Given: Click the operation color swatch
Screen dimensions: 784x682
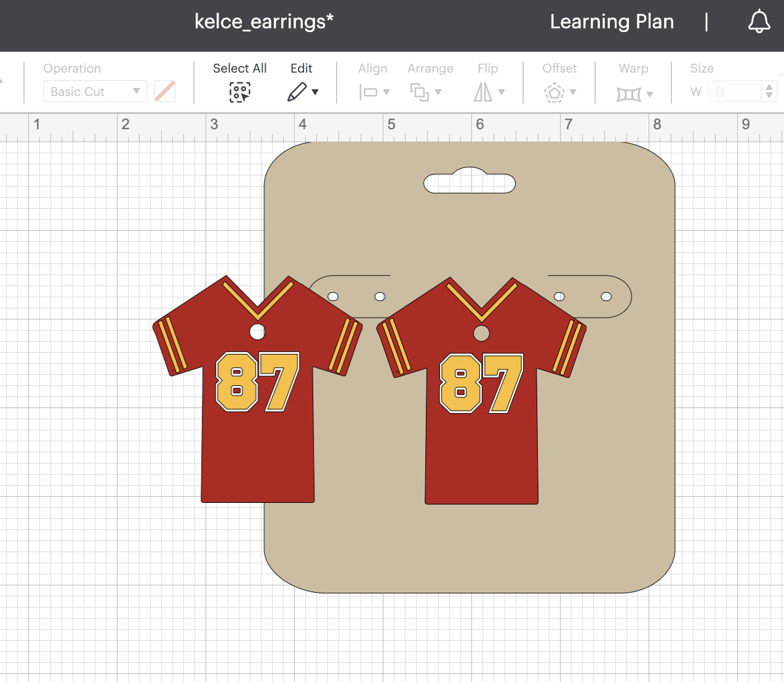Looking at the screenshot, I should (165, 92).
